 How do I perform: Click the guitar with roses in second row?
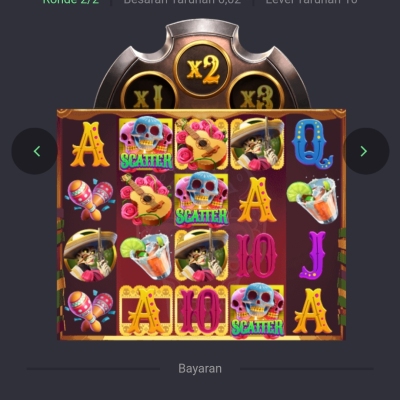[x=146, y=199]
